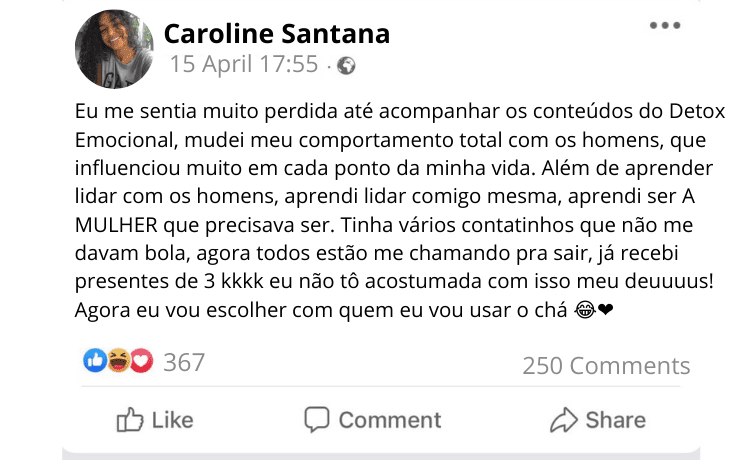Image resolution: width=738 pixels, height=460 pixels.
Task: Click the public globe privacy icon
Action: pyautogui.click(x=346, y=65)
